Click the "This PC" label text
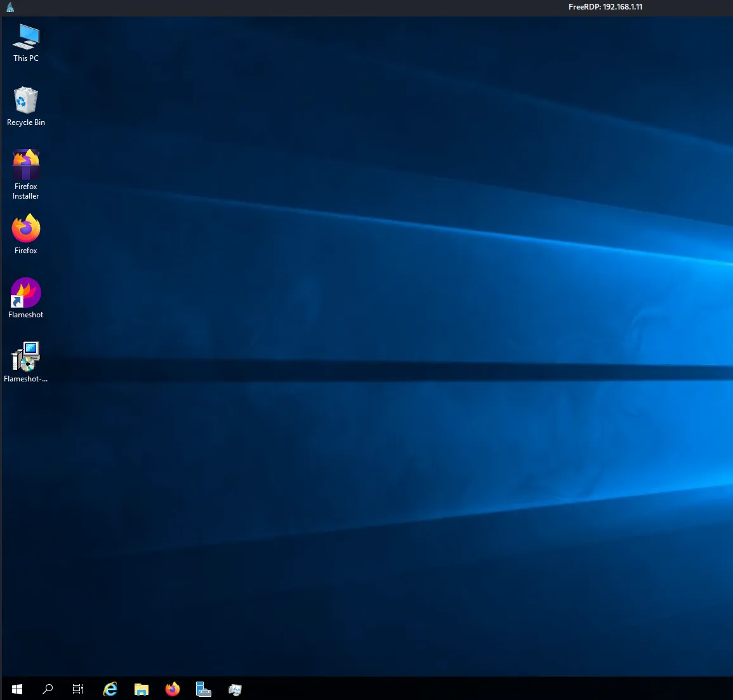 (26, 58)
